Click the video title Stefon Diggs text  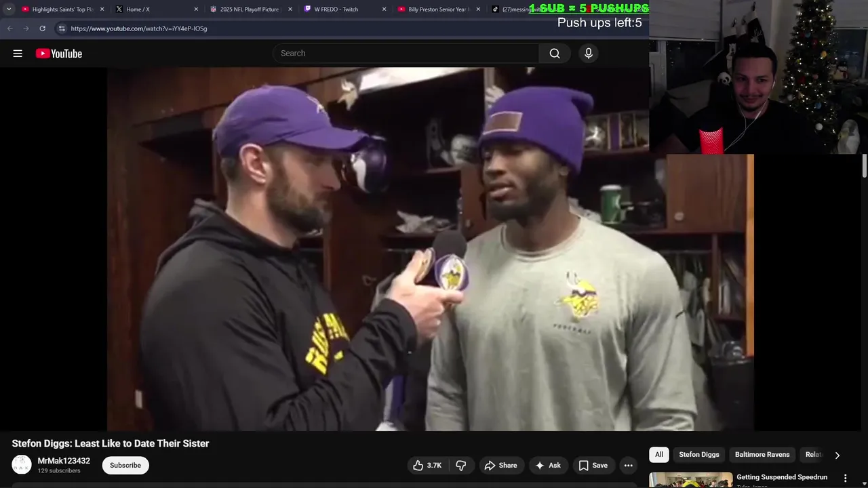[x=111, y=444]
